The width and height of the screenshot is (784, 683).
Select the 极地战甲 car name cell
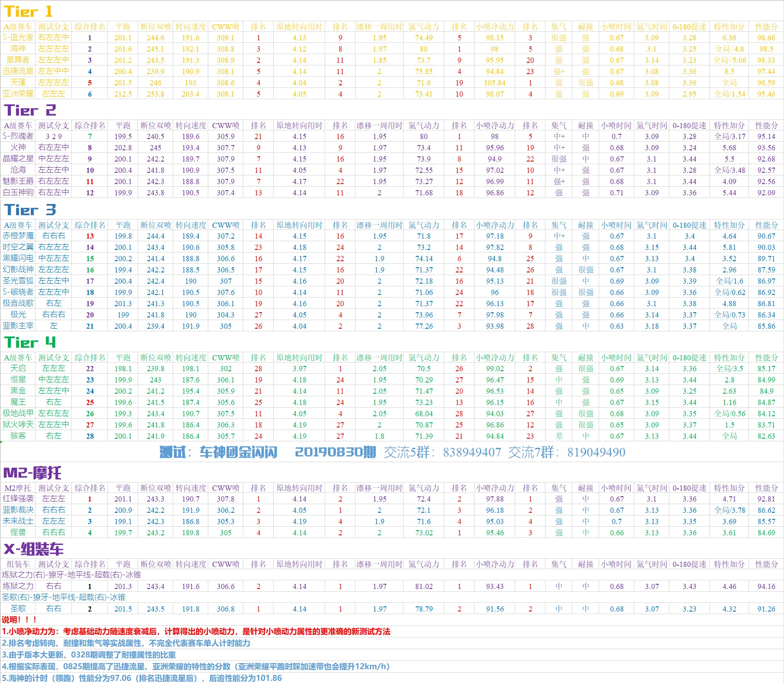click(x=18, y=414)
